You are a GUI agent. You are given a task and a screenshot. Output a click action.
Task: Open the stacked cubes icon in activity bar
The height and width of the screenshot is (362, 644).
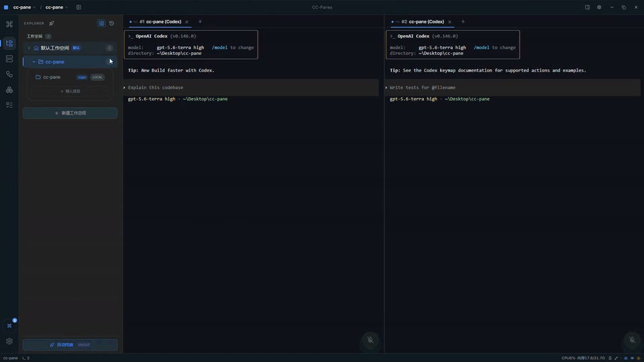tap(9, 90)
